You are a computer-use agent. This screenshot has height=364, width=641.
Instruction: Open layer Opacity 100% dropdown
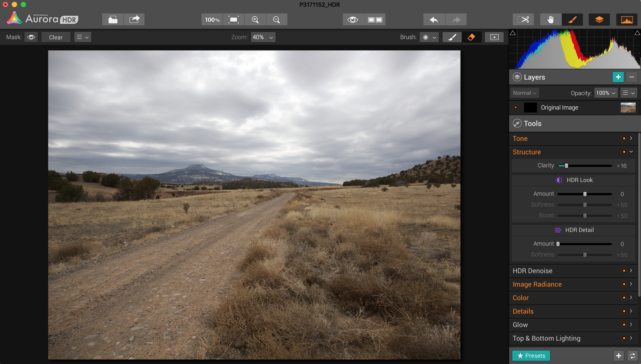(x=606, y=93)
